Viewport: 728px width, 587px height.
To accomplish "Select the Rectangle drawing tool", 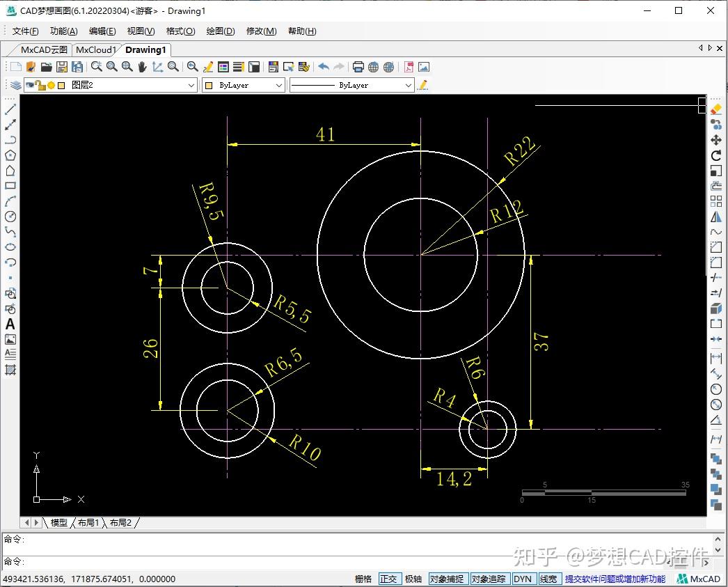I will tap(10, 186).
